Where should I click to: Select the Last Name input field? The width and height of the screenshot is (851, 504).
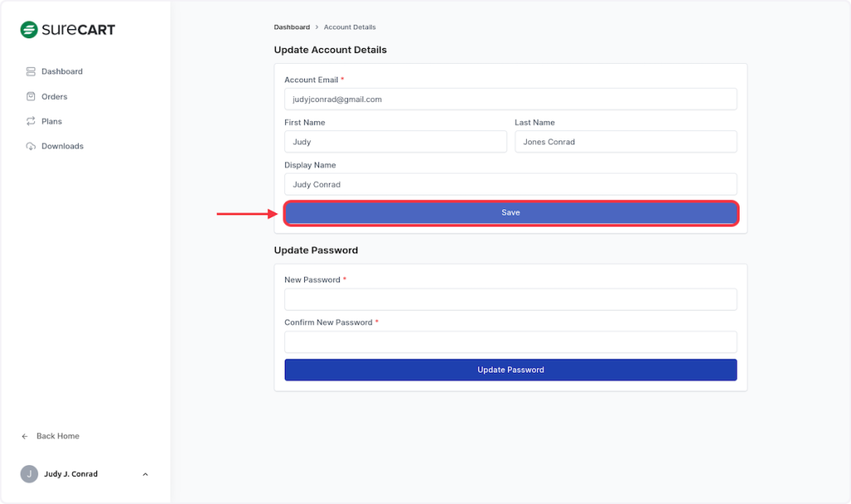(x=625, y=142)
